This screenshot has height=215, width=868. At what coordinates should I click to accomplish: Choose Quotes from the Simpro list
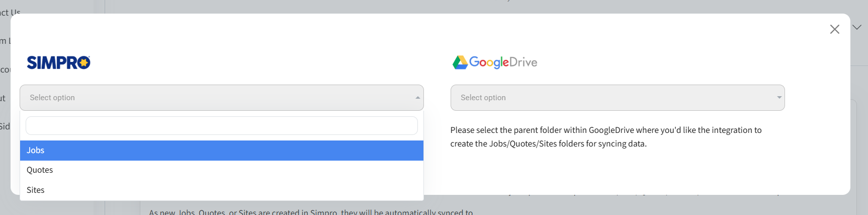coord(40,170)
